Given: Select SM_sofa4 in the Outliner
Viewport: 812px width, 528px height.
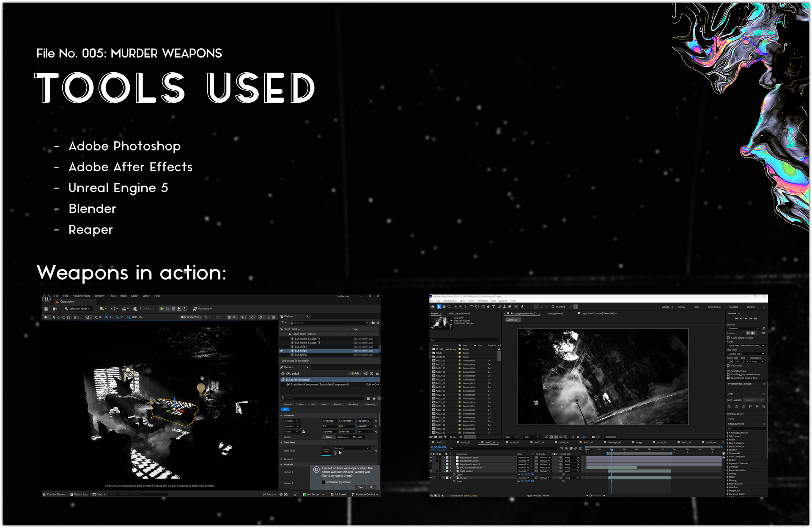Looking at the screenshot, I should (x=301, y=347).
